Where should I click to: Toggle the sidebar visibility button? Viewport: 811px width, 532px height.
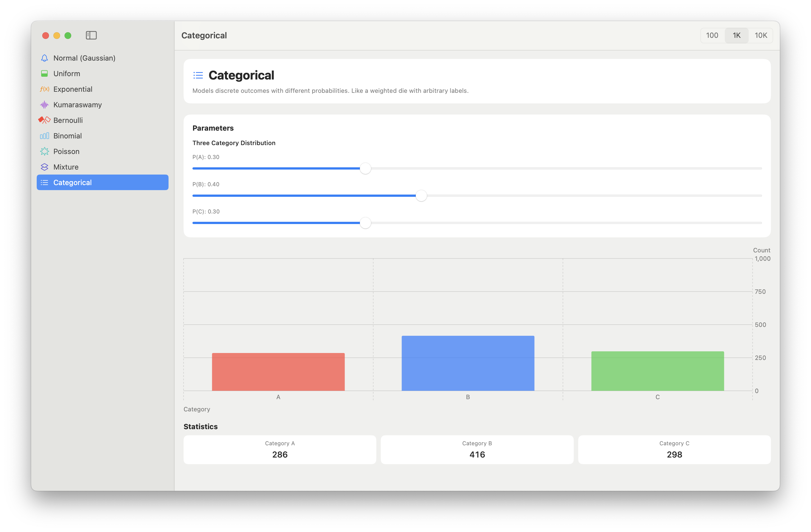91,35
